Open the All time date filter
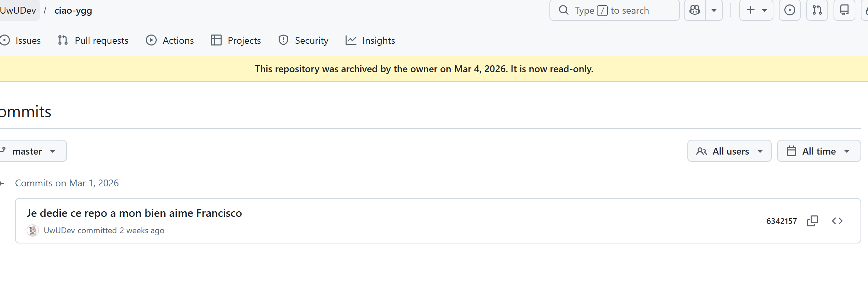The image size is (868, 304). click(818, 151)
